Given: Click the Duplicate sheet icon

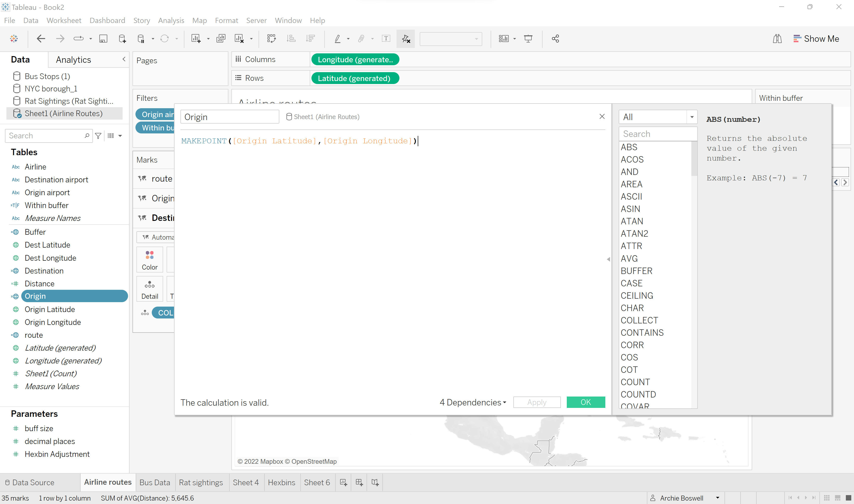Looking at the screenshot, I should (221, 39).
